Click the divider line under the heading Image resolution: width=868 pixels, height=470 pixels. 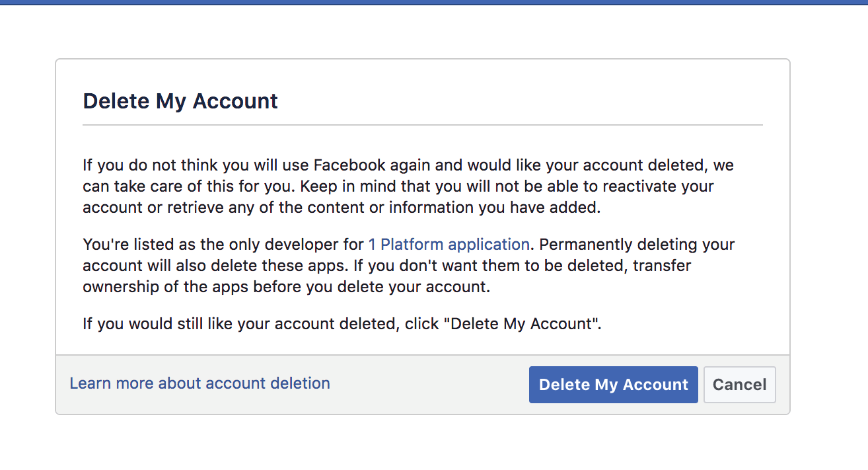pos(423,124)
